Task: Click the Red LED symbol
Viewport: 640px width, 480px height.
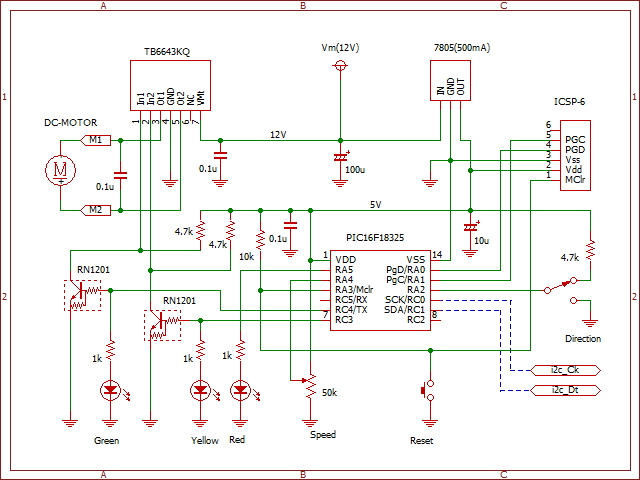Action: point(240,391)
